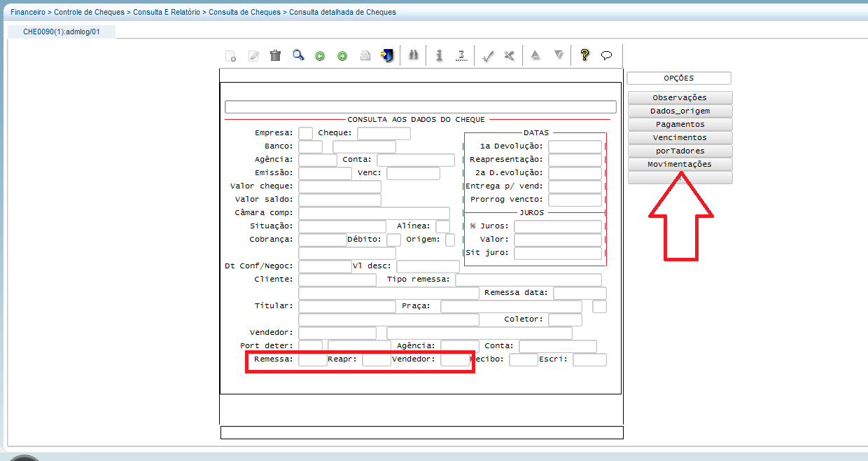Focus the Valor cheque field
Viewport: 868px width, 461px height.
340,186
